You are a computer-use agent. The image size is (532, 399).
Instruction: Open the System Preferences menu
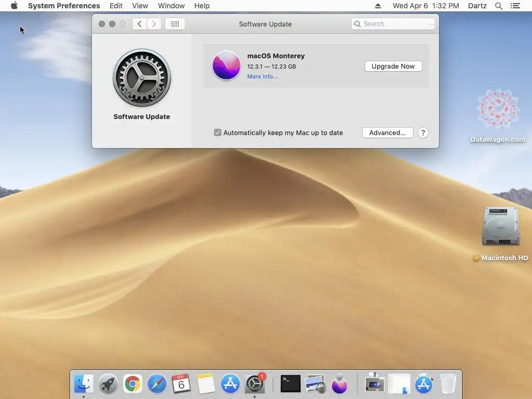point(64,6)
